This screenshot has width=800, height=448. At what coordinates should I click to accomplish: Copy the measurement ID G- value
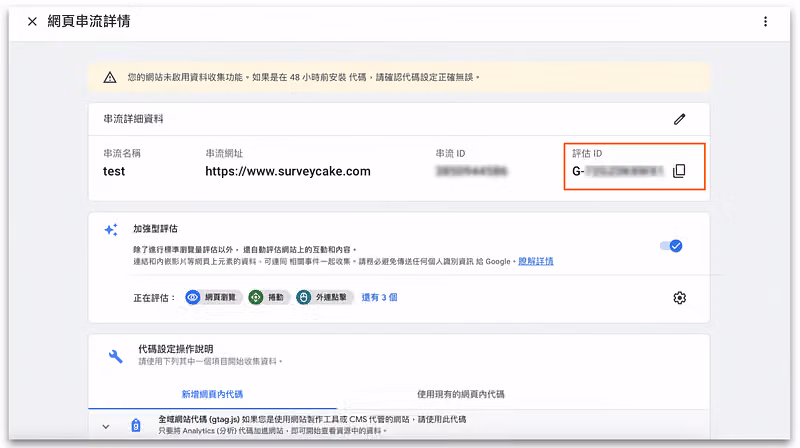tap(679, 171)
